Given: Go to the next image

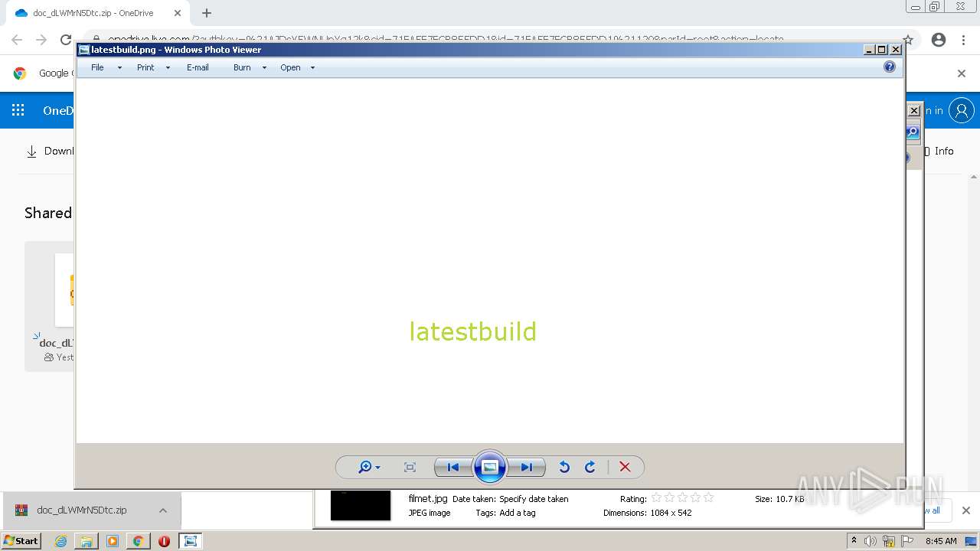Looking at the screenshot, I should point(527,467).
